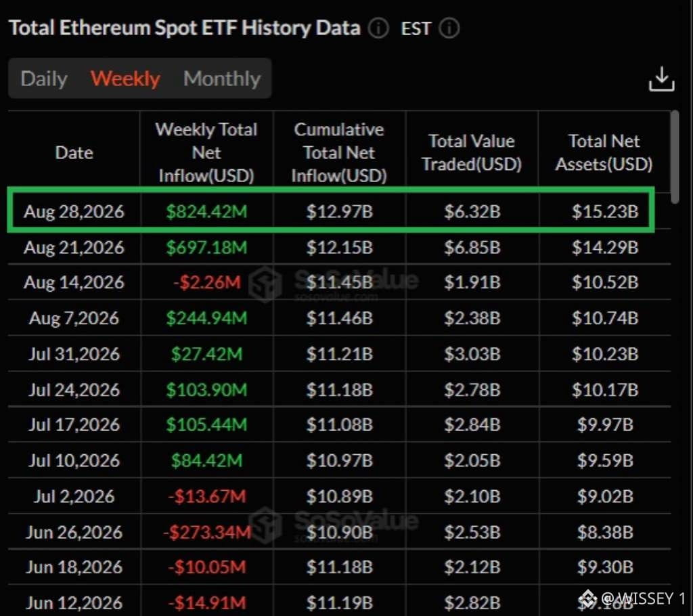Click the Date column header
Screen dimensions: 693x616
(74, 152)
